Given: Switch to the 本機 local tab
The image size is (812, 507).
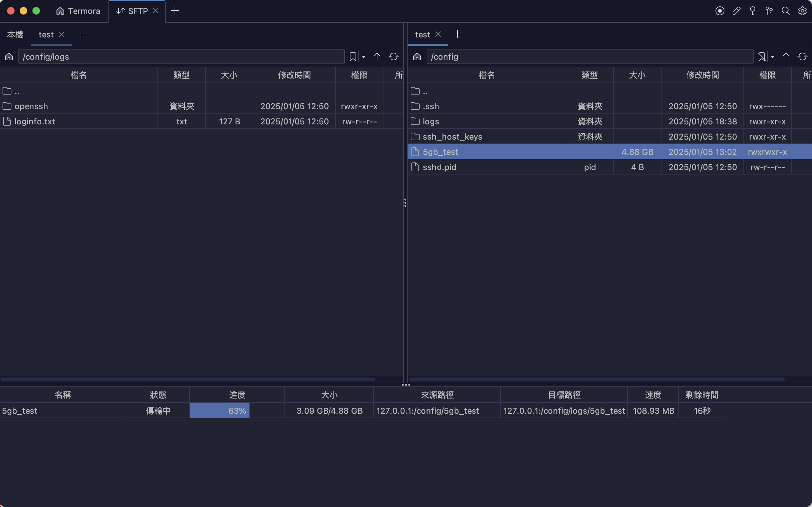Looking at the screenshot, I should [16, 35].
